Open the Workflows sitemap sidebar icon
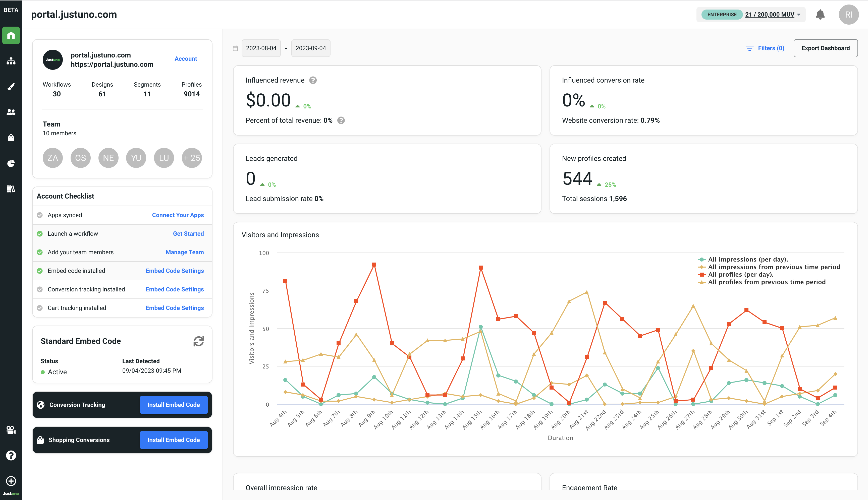Screen dimensions: 868x500 click(11, 61)
